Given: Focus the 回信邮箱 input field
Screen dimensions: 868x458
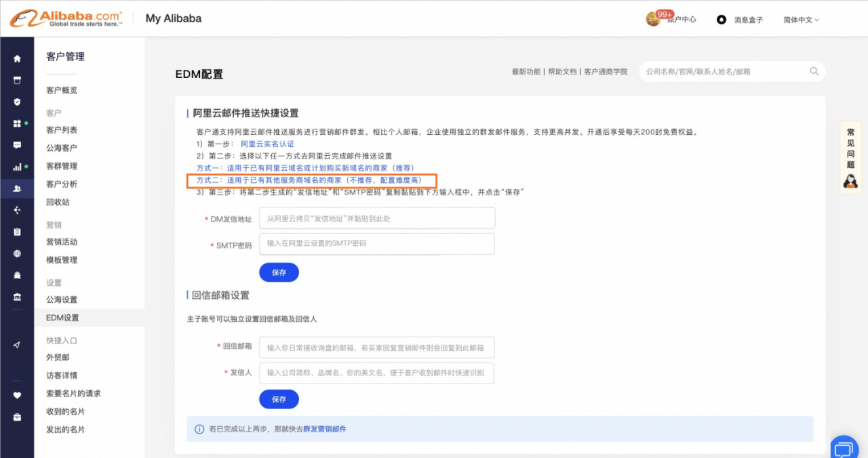Looking at the screenshot, I should 377,347.
